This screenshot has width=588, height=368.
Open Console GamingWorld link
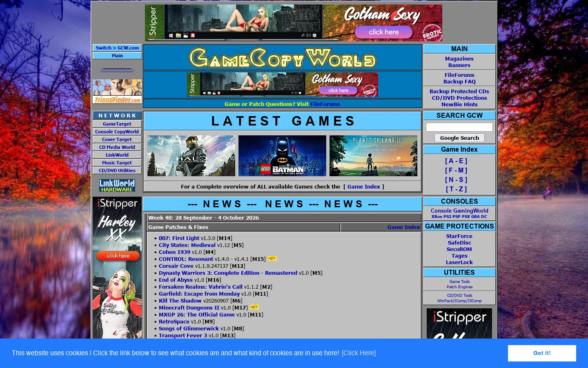tap(459, 211)
